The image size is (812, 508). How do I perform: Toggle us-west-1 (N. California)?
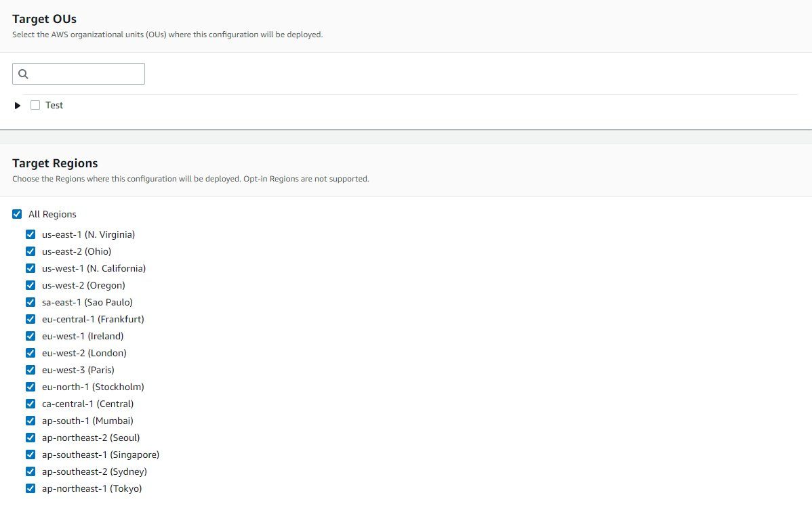31,268
